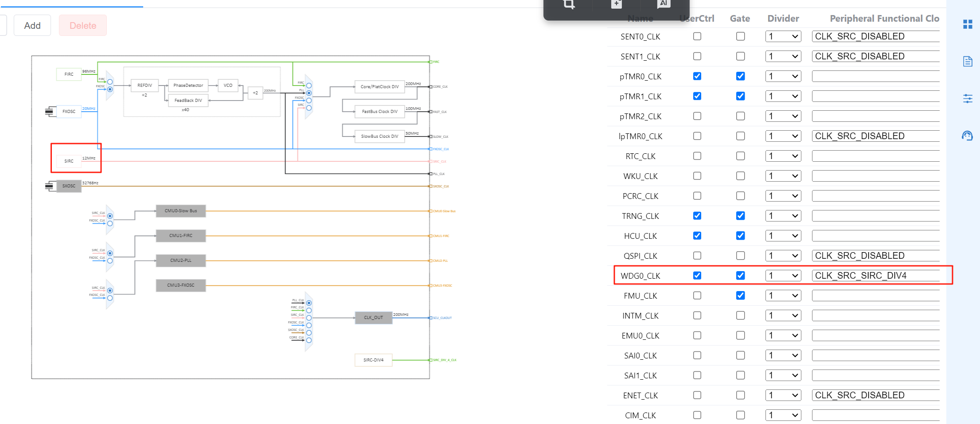The width and height of the screenshot is (980, 424).
Task: Enable Gate for SENT1_CLK
Action: pyautogui.click(x=741, y=56)
